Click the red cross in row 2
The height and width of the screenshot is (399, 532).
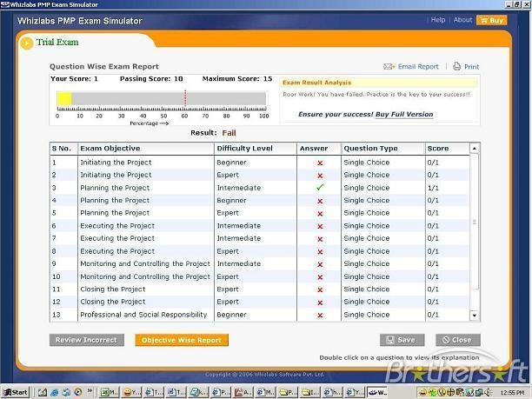click(320, 176)
